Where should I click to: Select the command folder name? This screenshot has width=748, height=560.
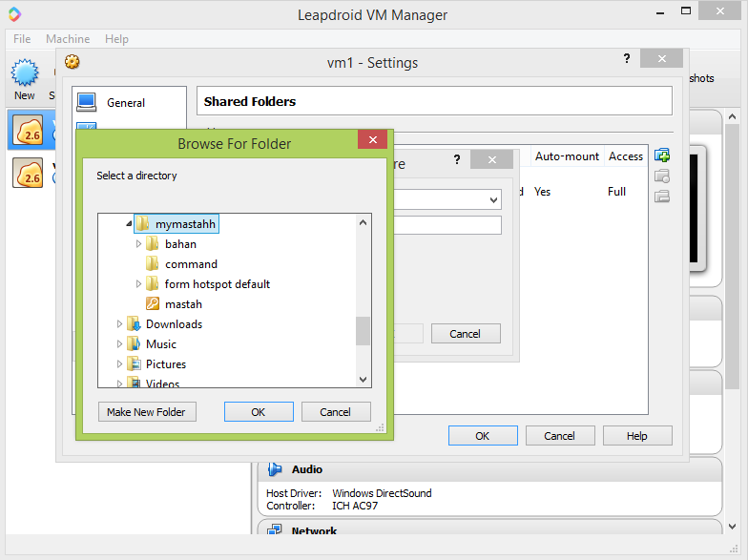[x=191, y=264]
